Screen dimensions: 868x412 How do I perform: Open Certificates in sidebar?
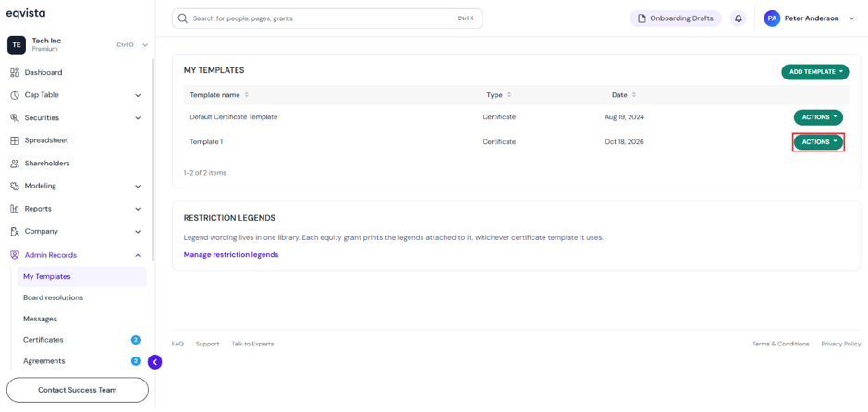point(43,340)
